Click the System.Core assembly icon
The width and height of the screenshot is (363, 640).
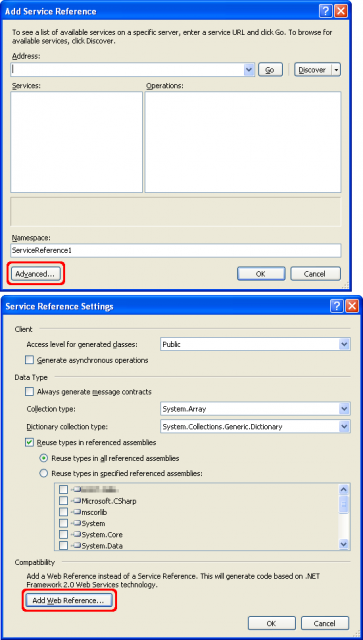point(76,534)
